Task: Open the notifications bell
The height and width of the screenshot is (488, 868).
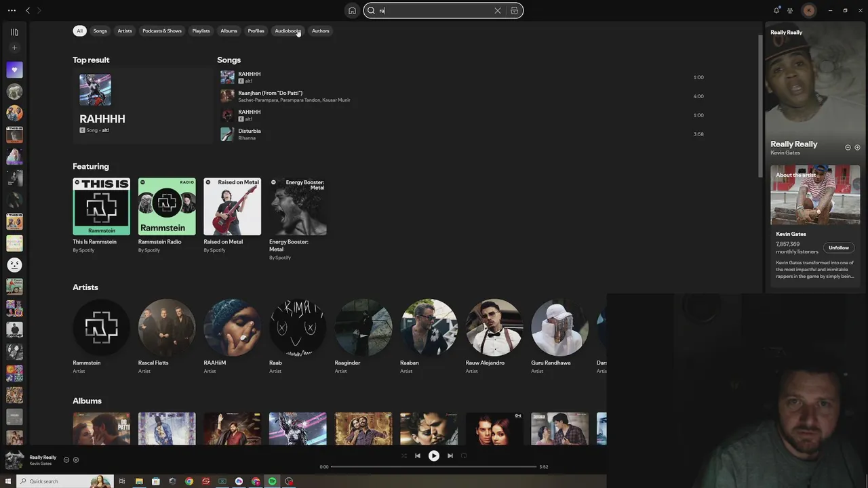Action: [x=776, y=10]
